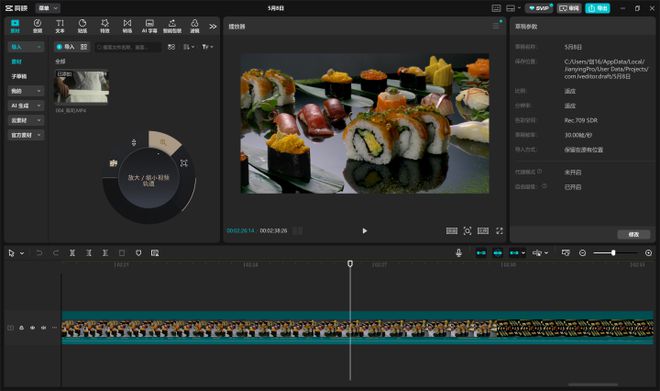Delete right of playhead with trim-right icon

(105, 253)
